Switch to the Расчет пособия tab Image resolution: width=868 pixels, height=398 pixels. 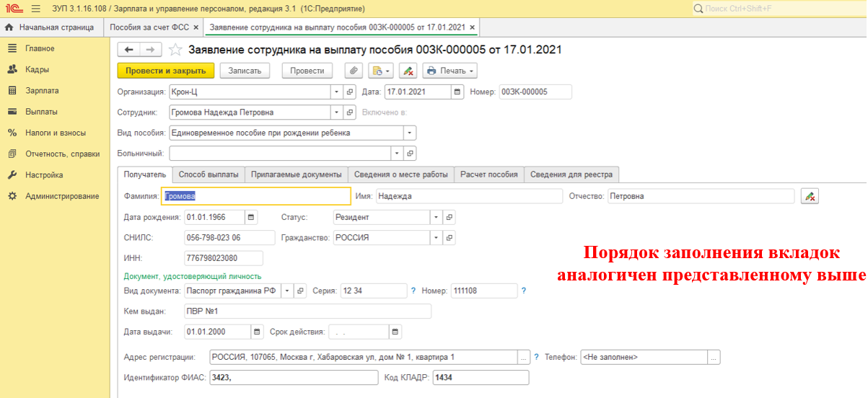point(489,174)
